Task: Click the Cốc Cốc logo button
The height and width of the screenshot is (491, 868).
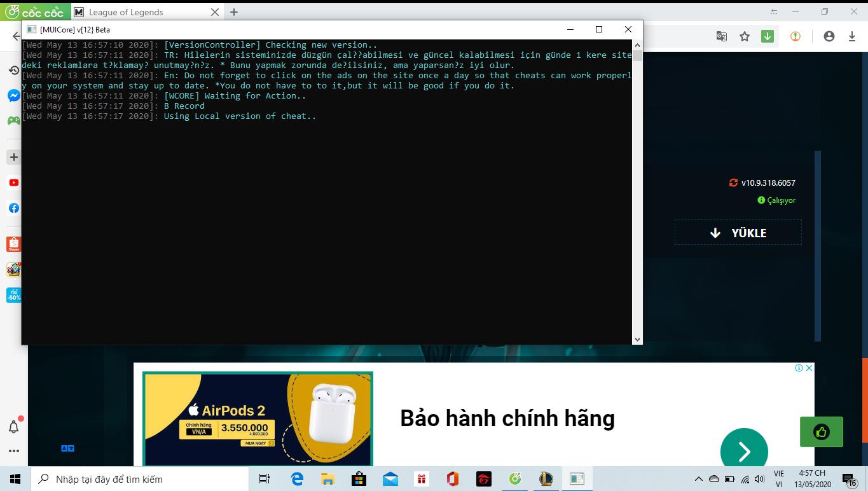Action: pos(34,11)
